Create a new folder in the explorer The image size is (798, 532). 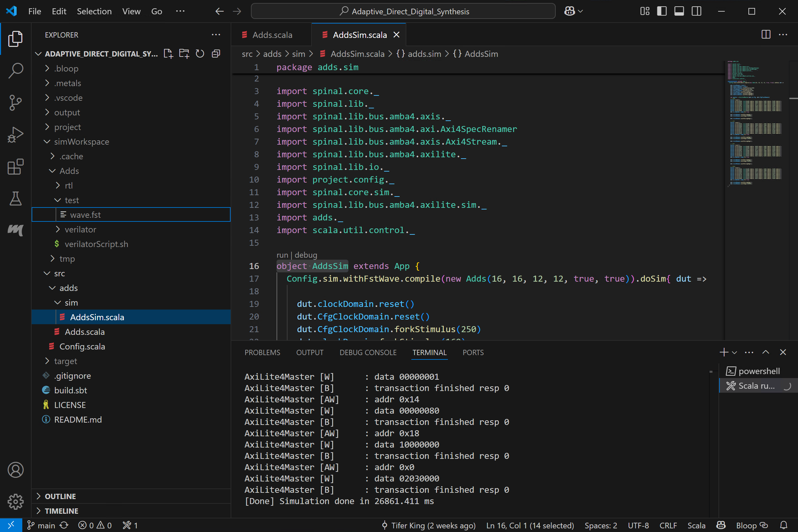[184, 54]
